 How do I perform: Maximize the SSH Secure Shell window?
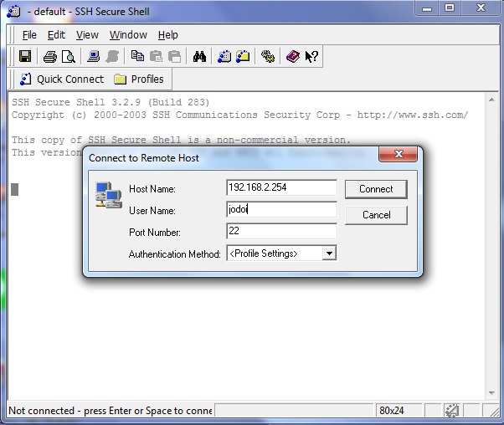click(x=449, y=8)
